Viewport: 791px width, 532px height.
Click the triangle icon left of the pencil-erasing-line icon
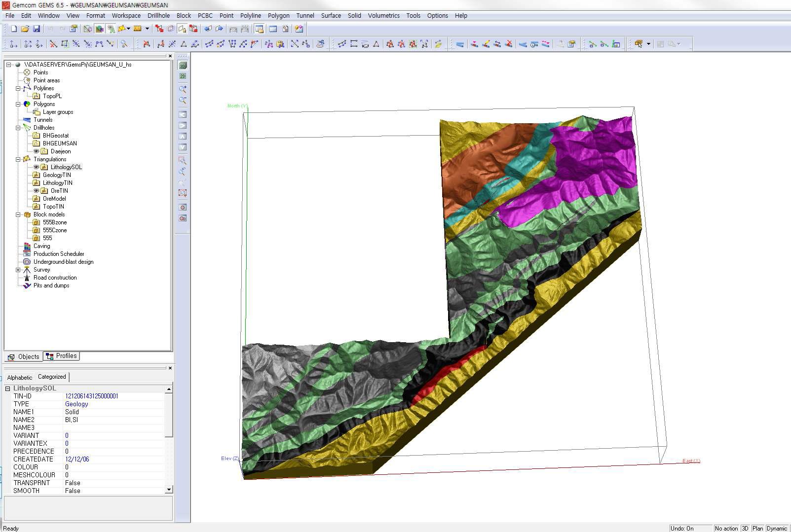coord(184,44)
